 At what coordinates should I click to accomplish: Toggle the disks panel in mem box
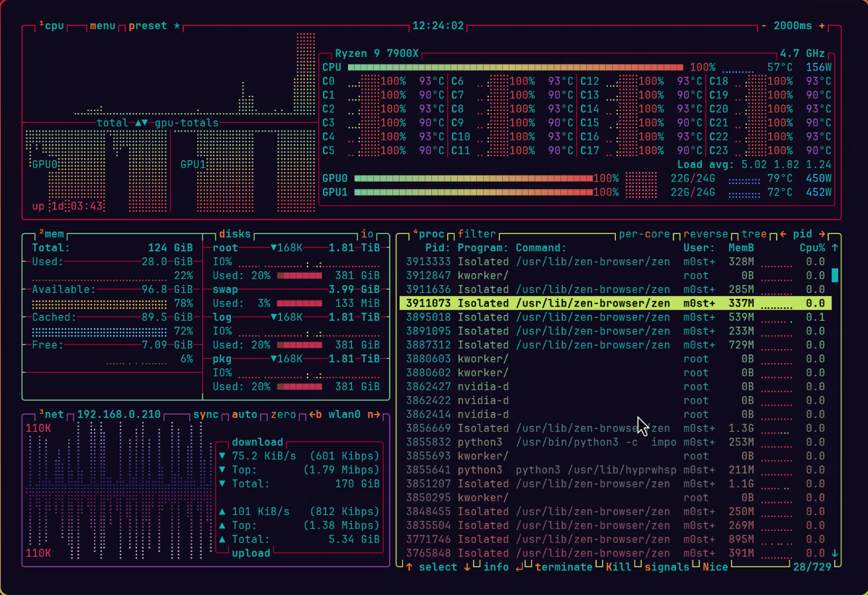click(235, 234)
